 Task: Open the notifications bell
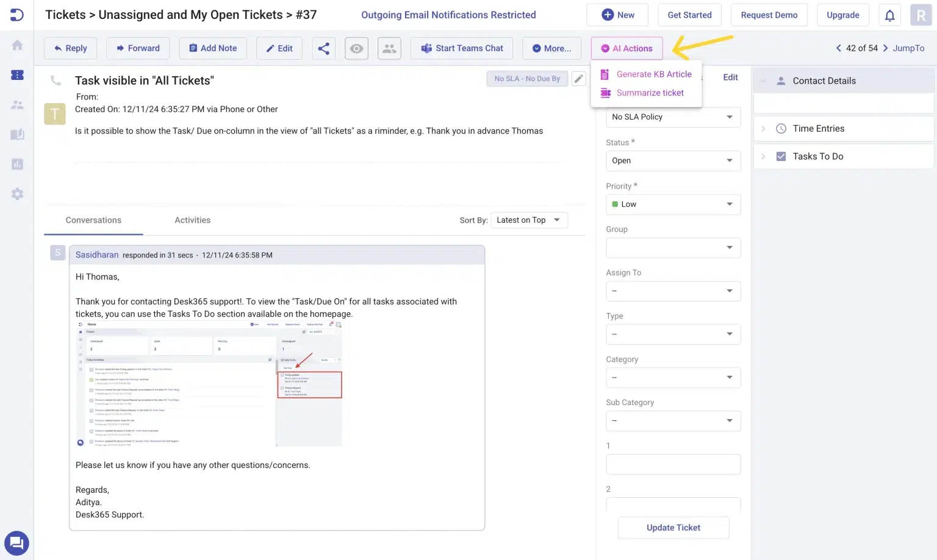(x=889, y=15)
